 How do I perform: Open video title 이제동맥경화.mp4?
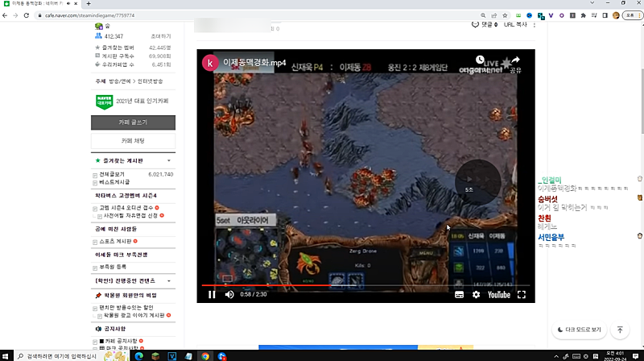[254, 63]
